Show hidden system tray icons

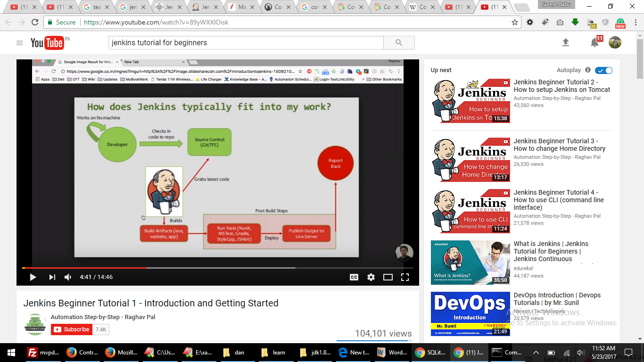[536, 353]
